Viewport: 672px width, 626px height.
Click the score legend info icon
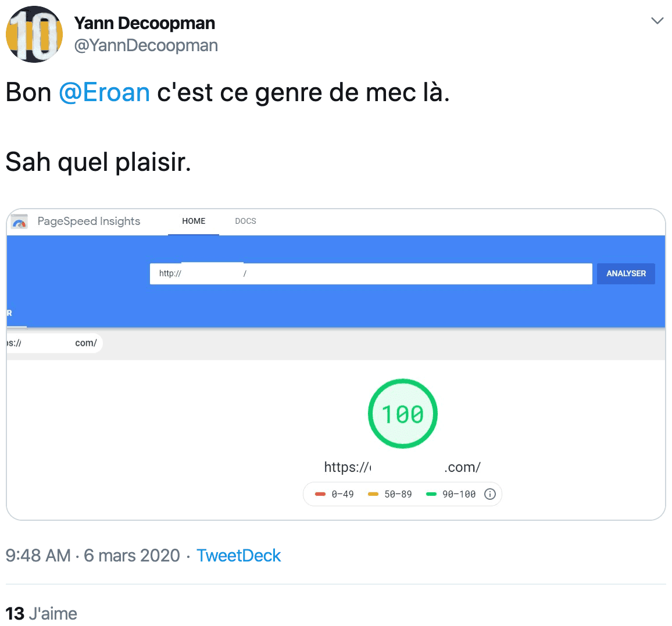490,494
